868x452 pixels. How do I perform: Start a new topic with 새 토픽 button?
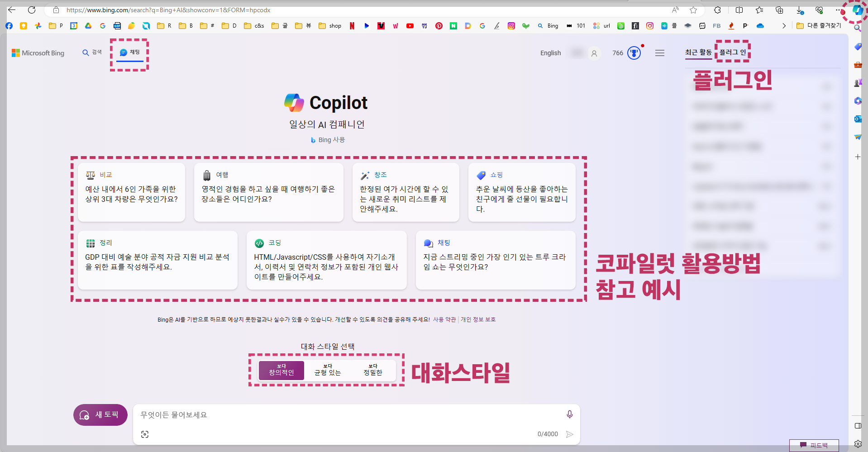pos(100,415)
